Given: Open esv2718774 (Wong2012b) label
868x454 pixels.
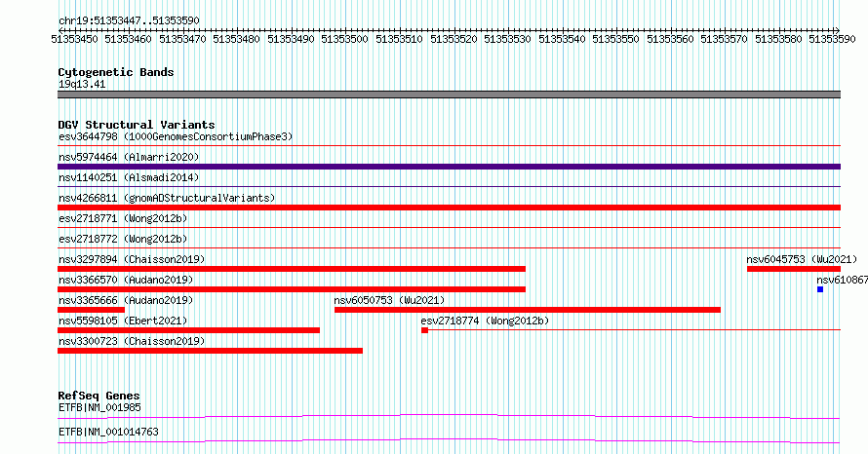Looking at the screenshot, I should pos(485,321).
